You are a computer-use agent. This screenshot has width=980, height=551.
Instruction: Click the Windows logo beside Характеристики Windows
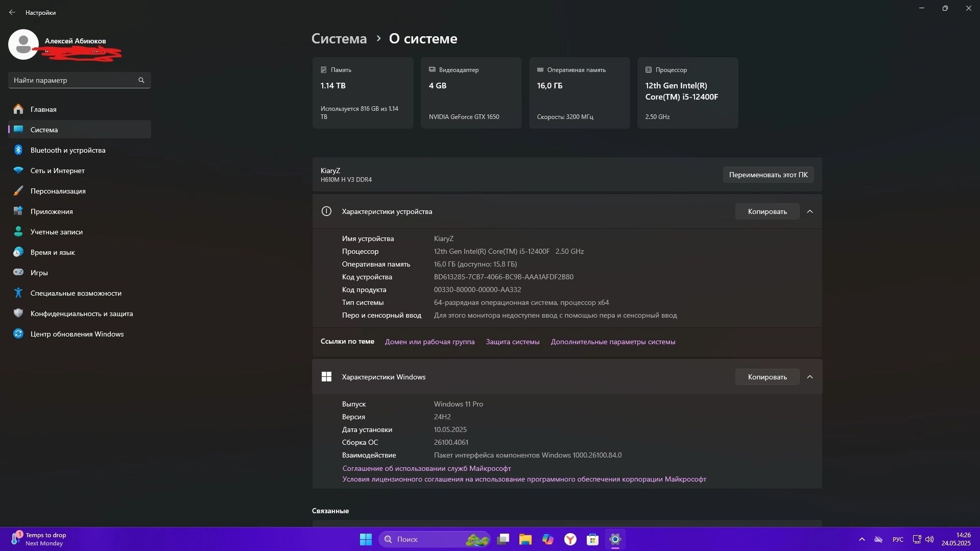click(x=326, y=377)
